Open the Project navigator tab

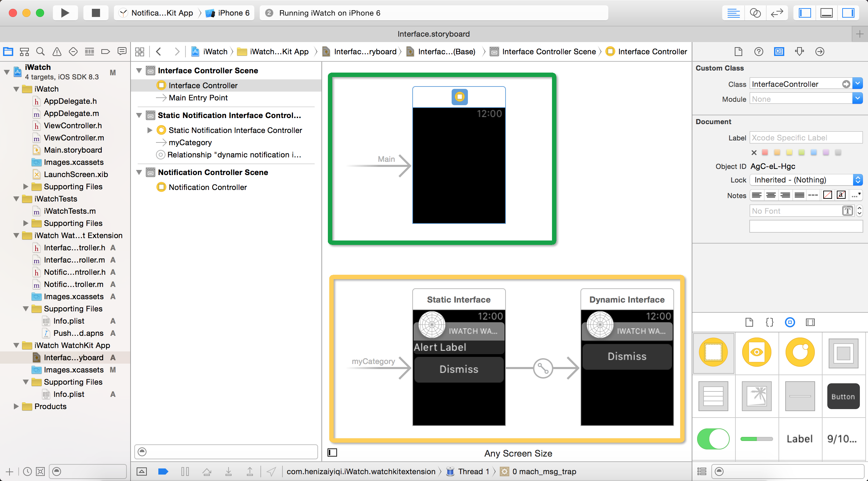coord(8,52)
